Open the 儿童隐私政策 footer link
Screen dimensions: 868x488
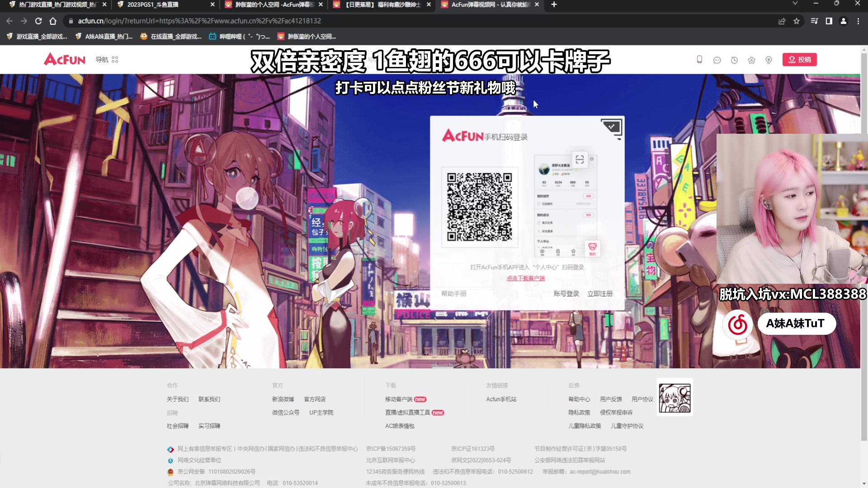point(585,426)
